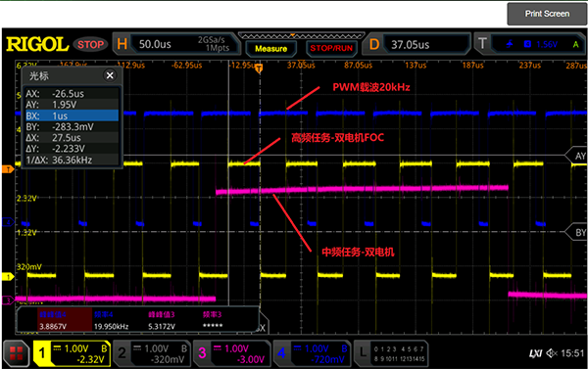Click the 1/ΔX 36.36kHz row
This screenshot has height=369, width=588.
pyautogui.click(x=72, y=160)
